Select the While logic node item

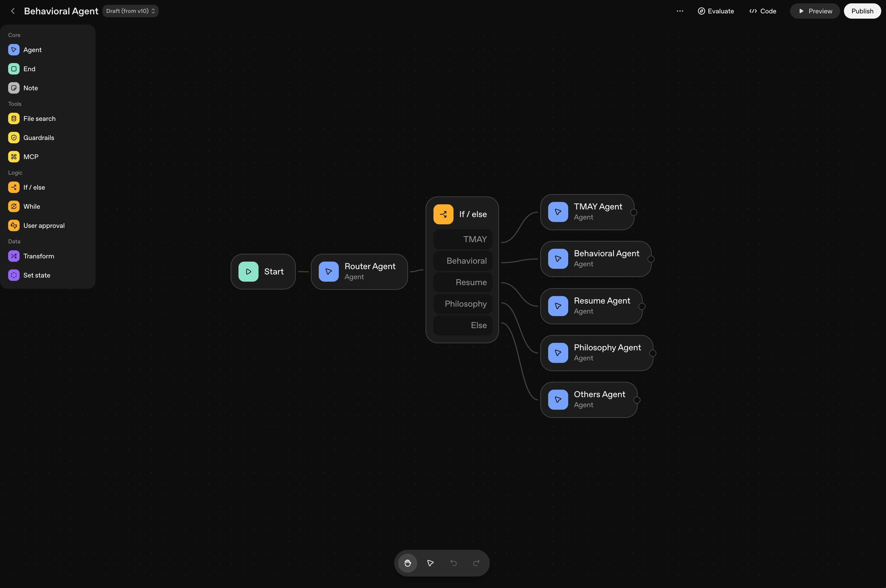click(x=31, y=206)
